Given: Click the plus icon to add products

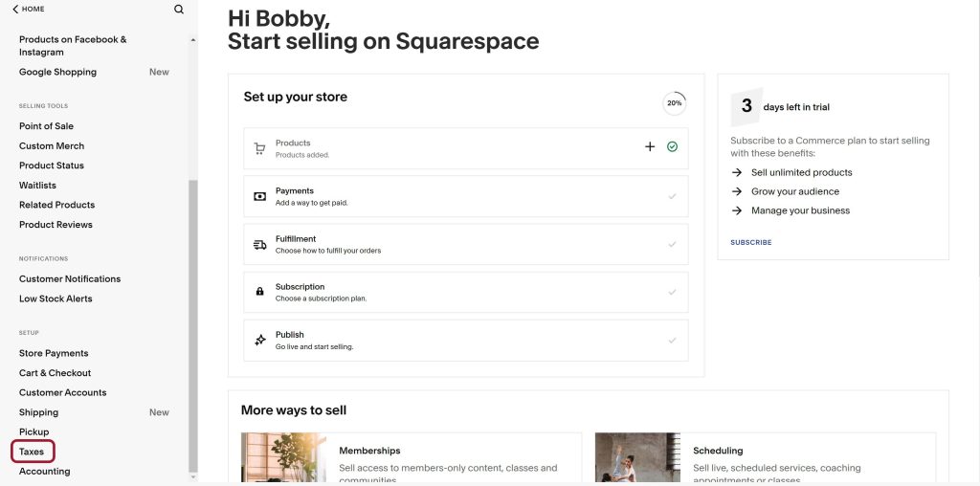Looking at the screenshot, I should point(650,146).
